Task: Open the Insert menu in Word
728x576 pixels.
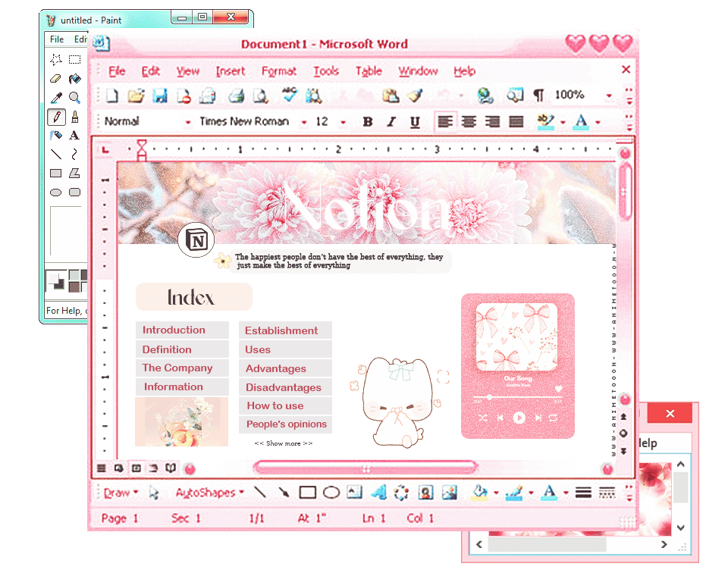Action: point(231,71)
